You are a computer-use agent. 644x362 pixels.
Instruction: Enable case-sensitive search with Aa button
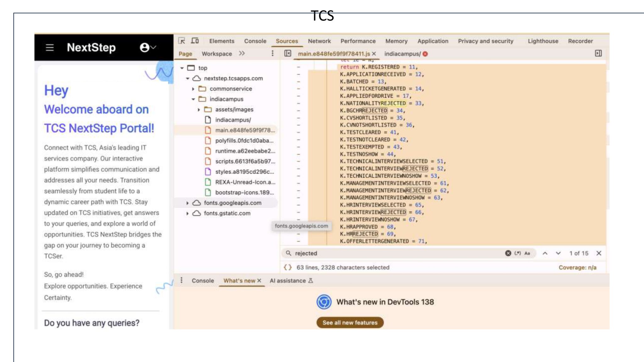pos(527,253)
